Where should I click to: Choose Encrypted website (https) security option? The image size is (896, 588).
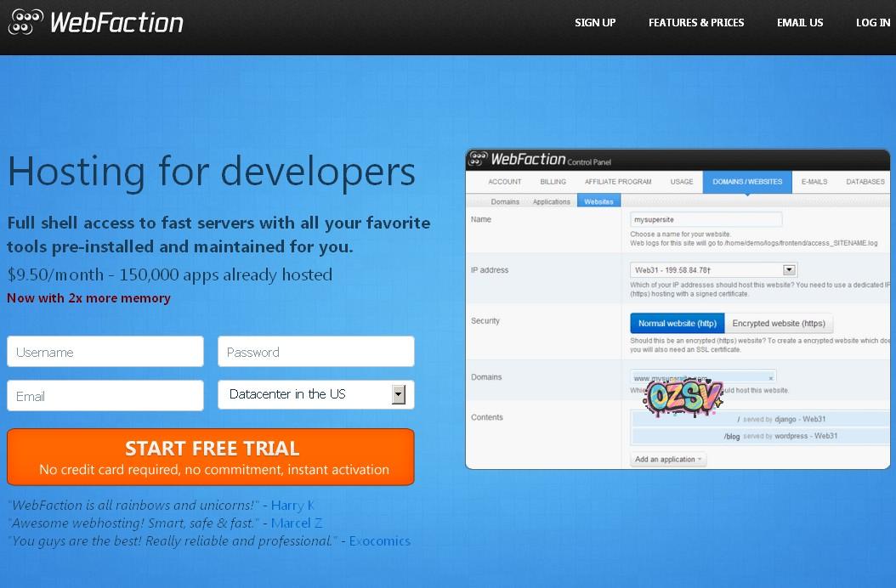pyautogui.click(x=779, y=324)
